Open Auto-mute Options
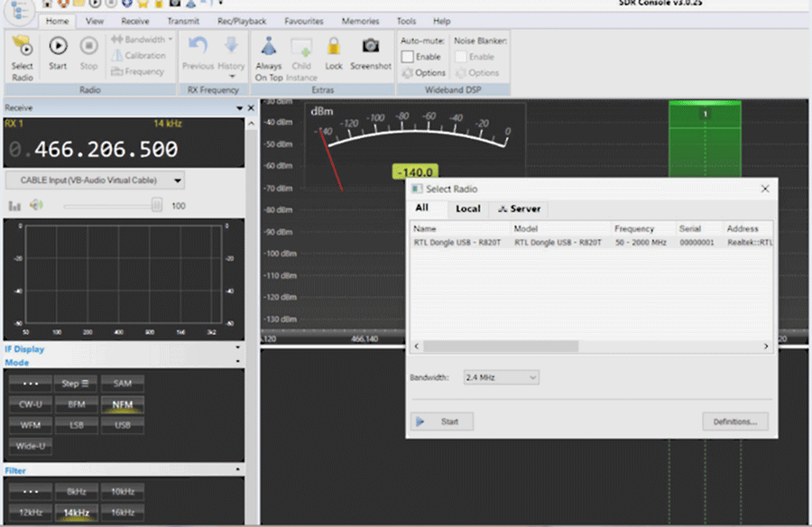This screenshot has height=527, width=812. coord(424,72)
